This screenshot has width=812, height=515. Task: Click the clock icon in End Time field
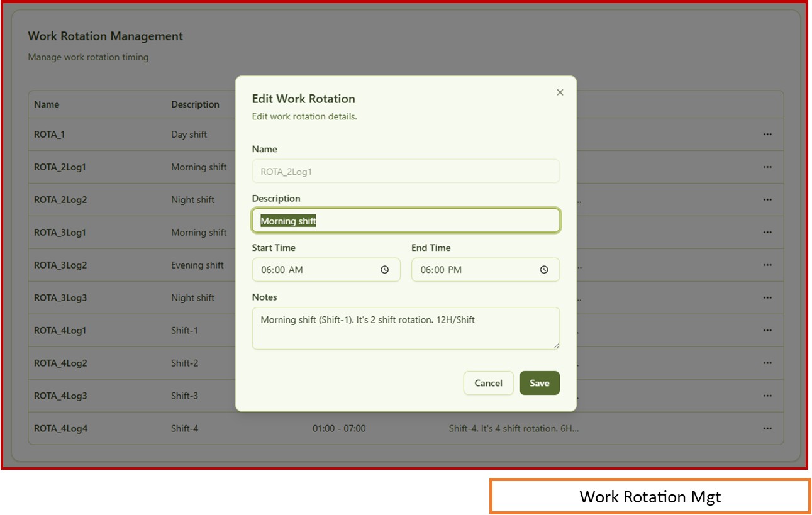[x=544, y=270]
